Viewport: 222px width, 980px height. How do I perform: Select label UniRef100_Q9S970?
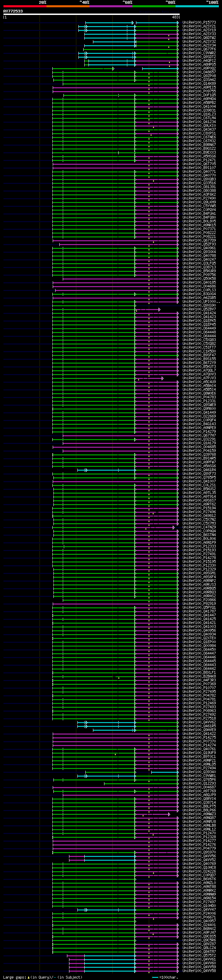(x=199, y=852)
